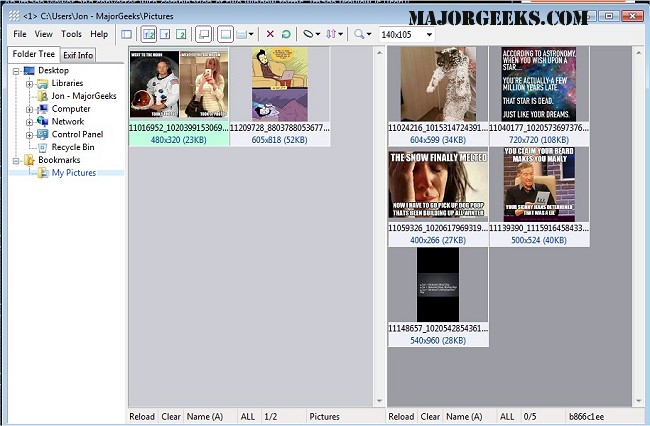
Task: Enable dual-pane 1|2 view button
Action: pos(149,34)
